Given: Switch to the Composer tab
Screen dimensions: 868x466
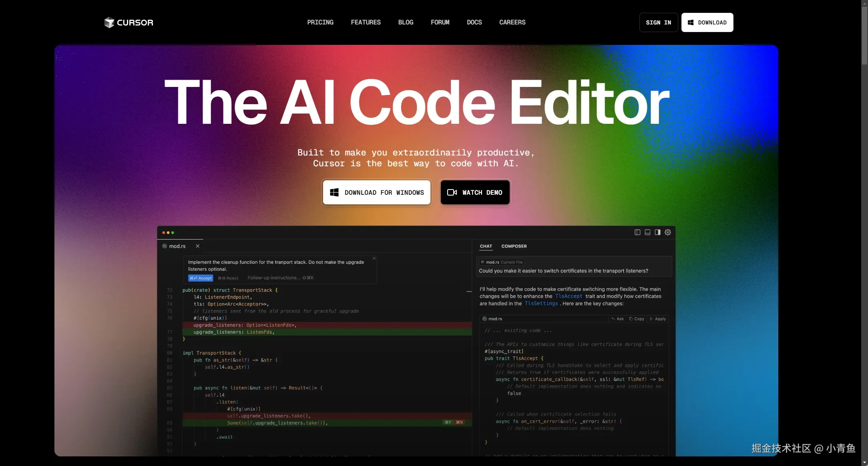Looking at the screenshot, I should (x=514, y=246).
